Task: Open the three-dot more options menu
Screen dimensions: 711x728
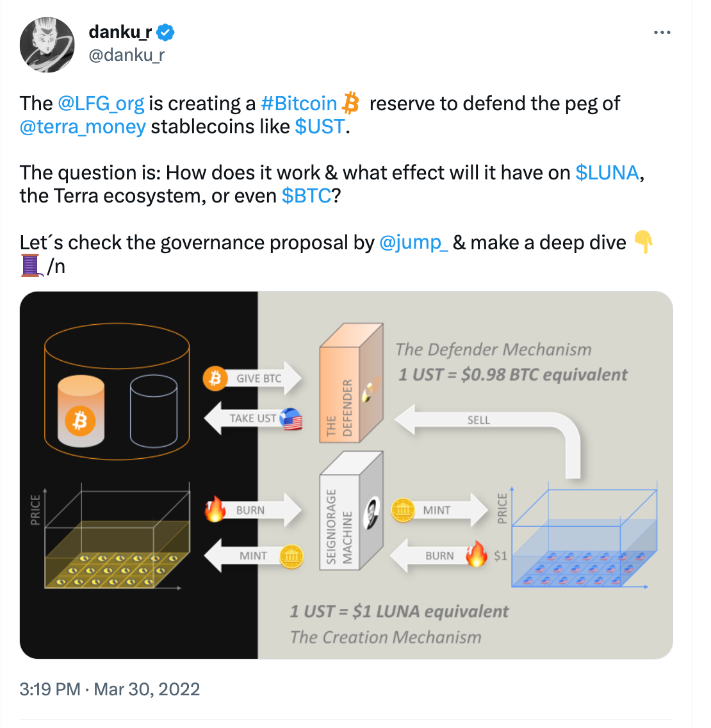Action: (662, 33)
